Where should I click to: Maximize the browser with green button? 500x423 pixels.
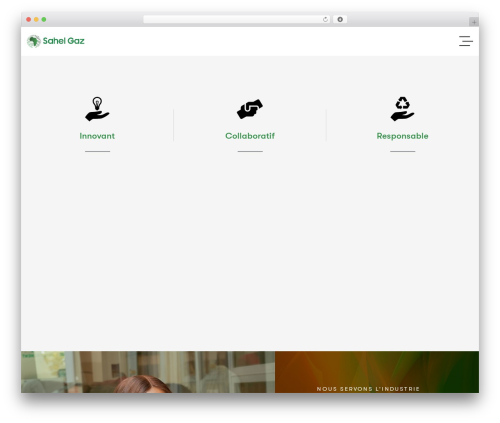click(44, 19)
